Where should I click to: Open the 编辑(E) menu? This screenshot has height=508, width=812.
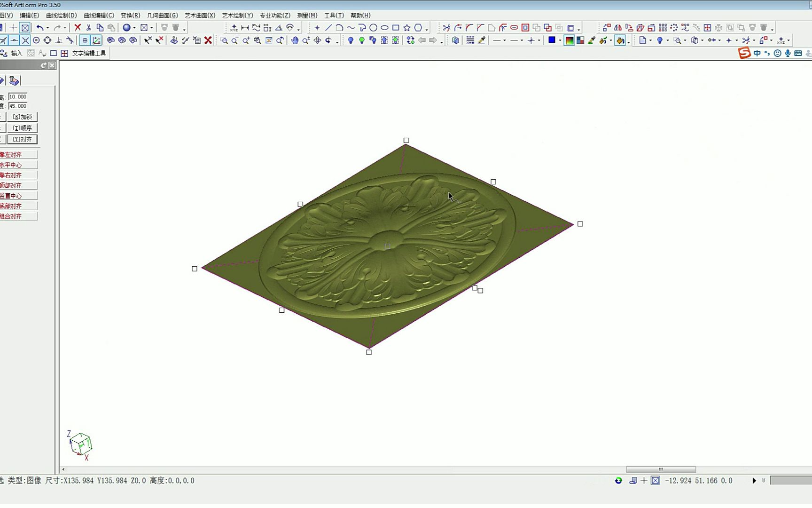[29, 16]
